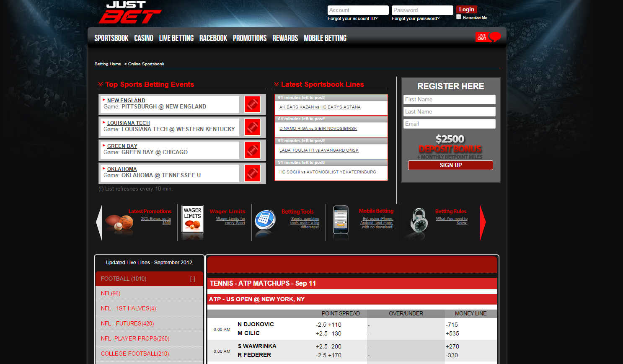Click the calculator Betting Tools icon
Image resolution: width=623 pixels, height=364 pixels.
[x=265, y=220]
